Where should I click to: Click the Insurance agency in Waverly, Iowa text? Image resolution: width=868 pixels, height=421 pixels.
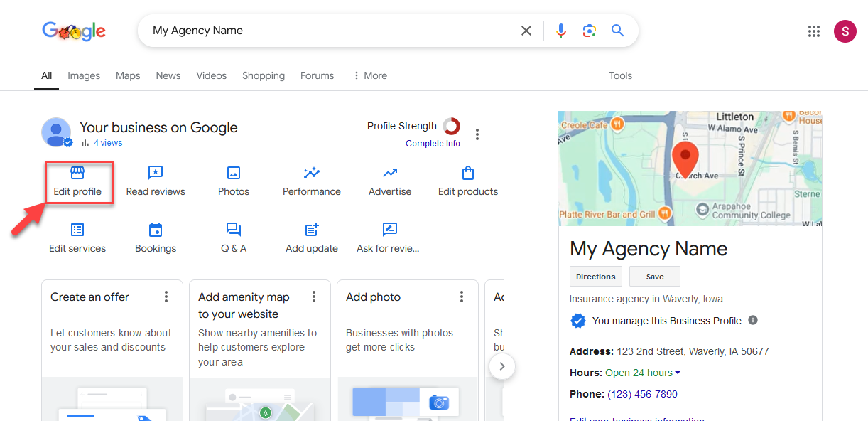[646, 299]
